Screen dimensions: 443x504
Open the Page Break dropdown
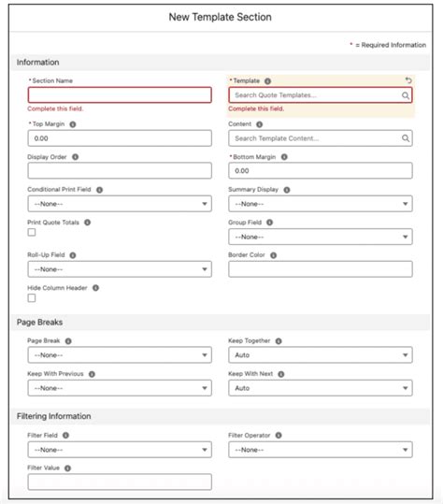point(120,355)
